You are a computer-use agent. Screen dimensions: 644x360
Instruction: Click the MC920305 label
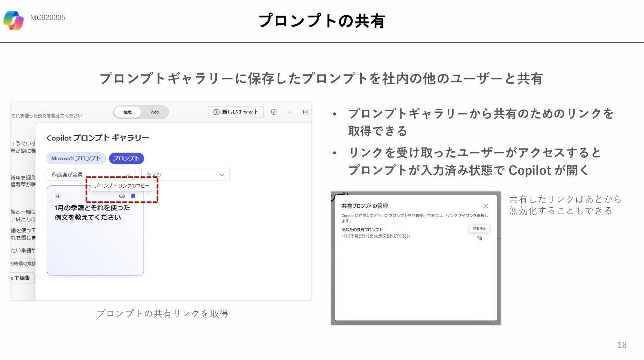[x=48, y=18]
